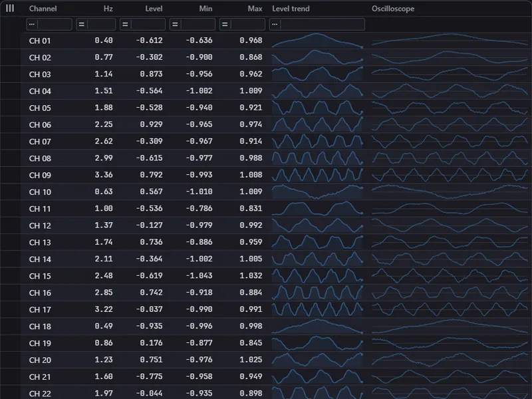This screenshot has width=532, height=399.
Task: Open CH 10 level trend sparkline
Action: click(x=318, y=192)
